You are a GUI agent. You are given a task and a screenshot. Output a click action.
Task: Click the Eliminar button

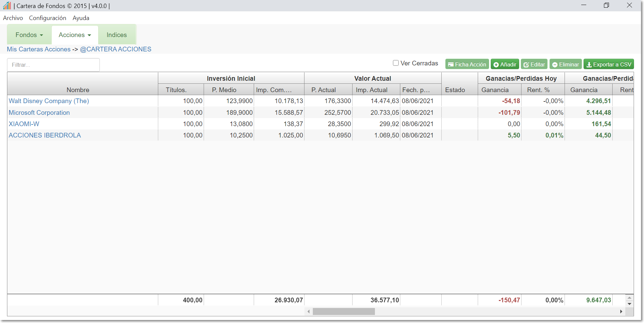[x=566, y=64]
